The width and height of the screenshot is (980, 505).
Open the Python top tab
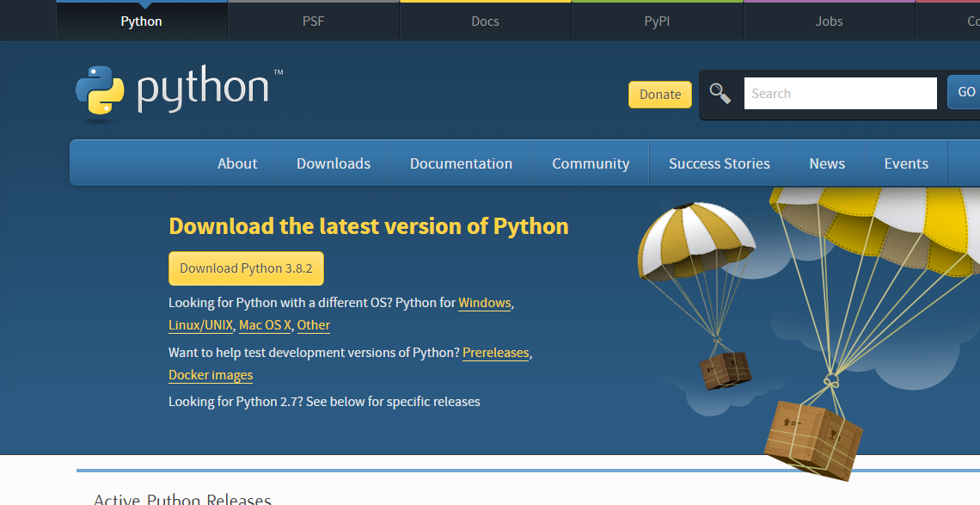click(142, 21)
